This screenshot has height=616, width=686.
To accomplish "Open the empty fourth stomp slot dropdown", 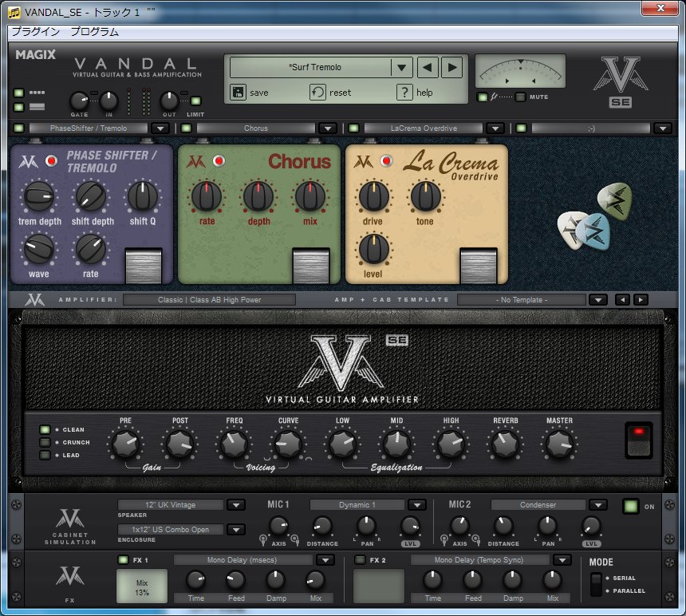I will tap(662, 128).
